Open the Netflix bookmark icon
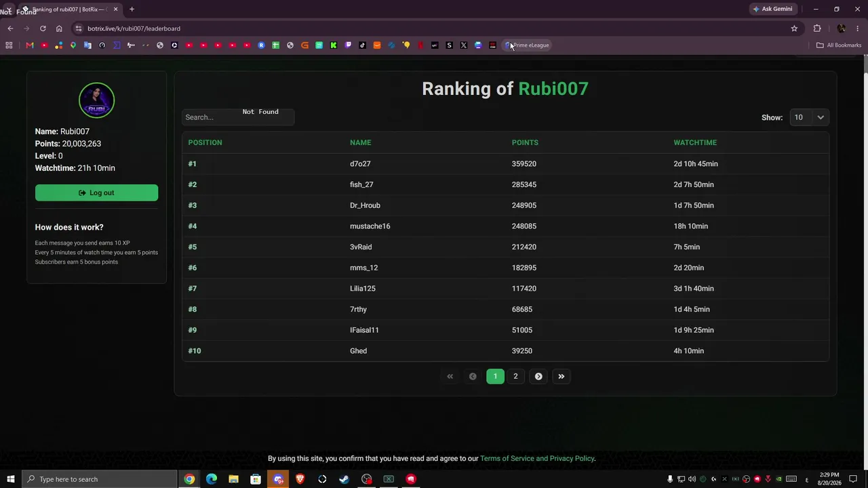The width and height of the screenshot is (868, 488). point(420,45)
